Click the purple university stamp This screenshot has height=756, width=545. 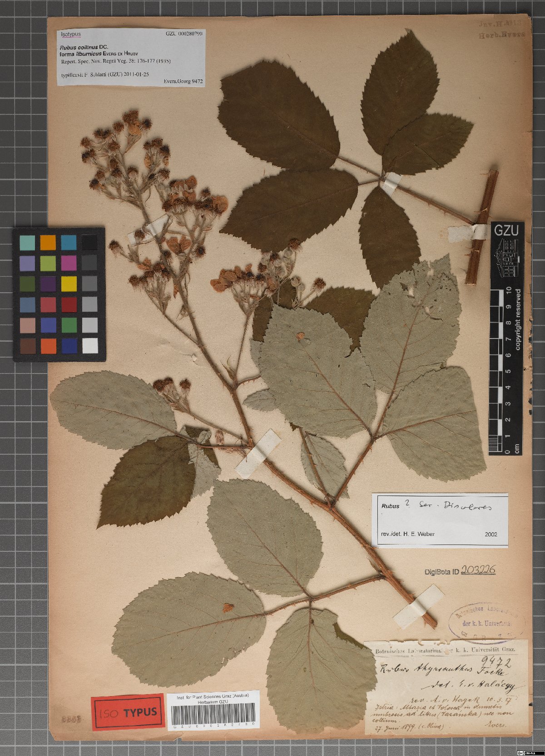(x=483, y=623)
